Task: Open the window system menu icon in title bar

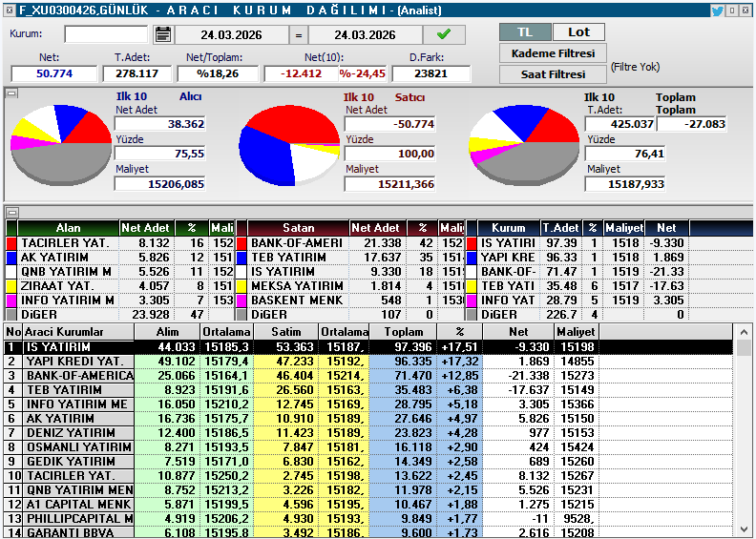Action: 10,10
